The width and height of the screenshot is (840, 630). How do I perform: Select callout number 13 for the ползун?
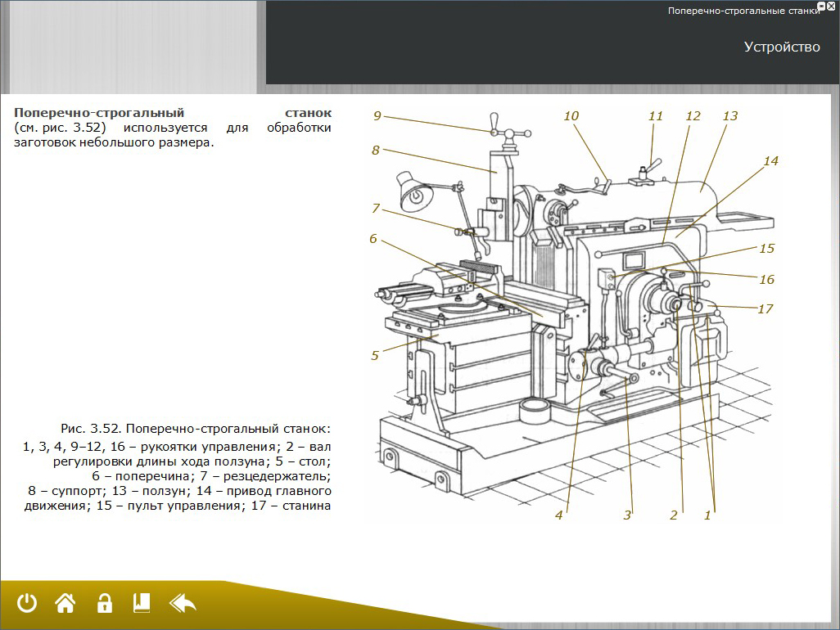(729, 116)
